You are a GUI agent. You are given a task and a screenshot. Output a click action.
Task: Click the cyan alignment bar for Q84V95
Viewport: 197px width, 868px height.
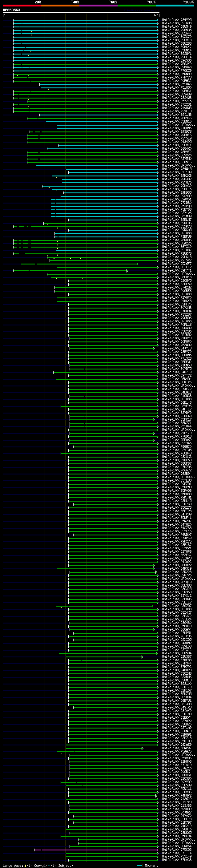(86, 20)
